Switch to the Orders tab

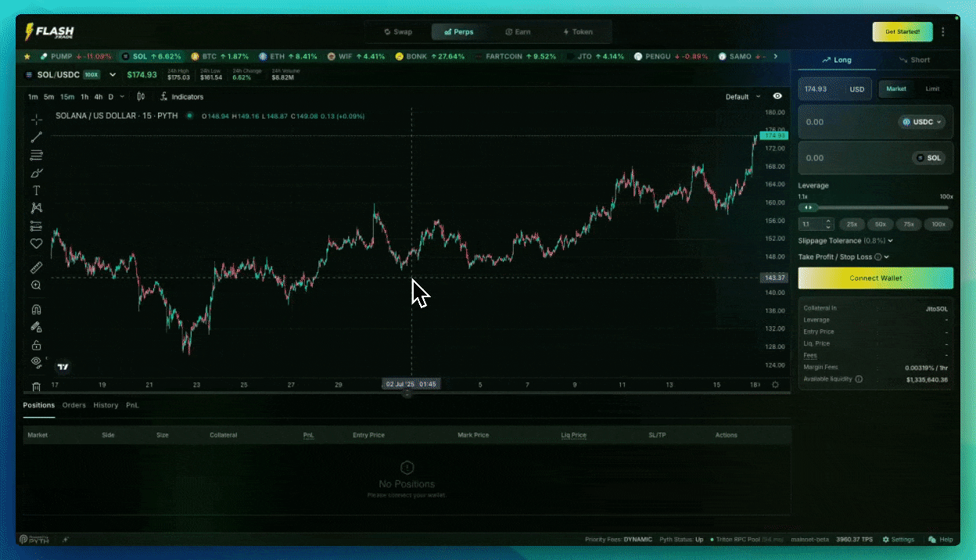coord(74,405)
